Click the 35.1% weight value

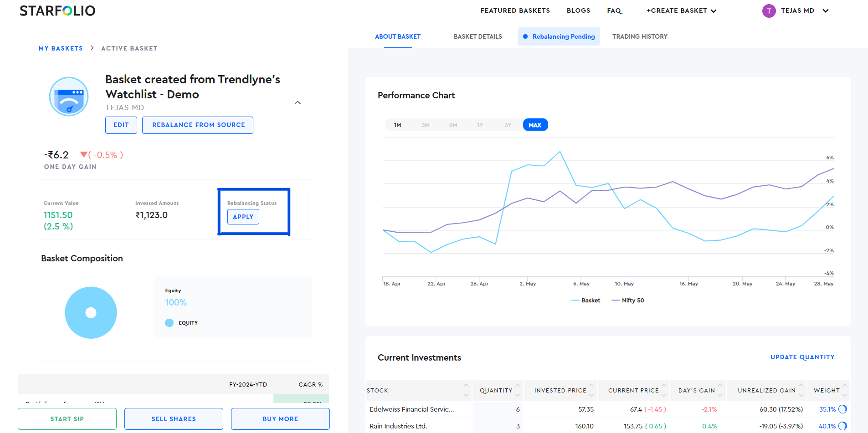827,409
